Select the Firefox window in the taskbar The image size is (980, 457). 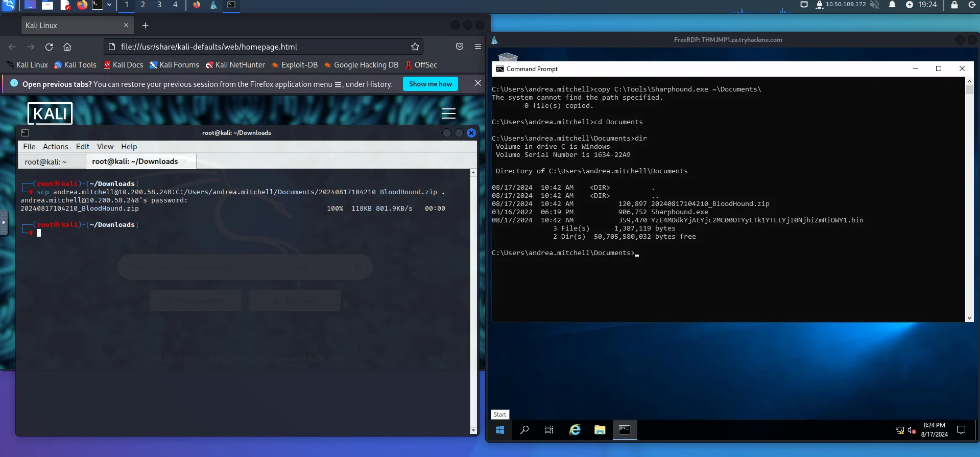tap(197, 5)
